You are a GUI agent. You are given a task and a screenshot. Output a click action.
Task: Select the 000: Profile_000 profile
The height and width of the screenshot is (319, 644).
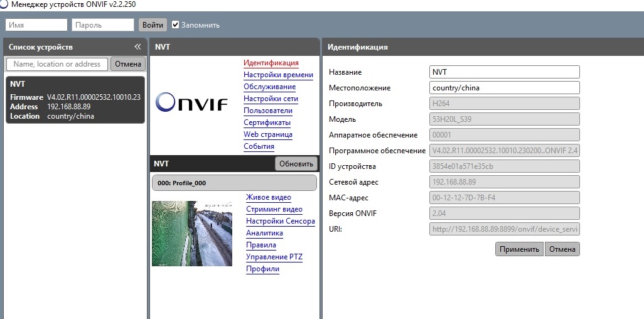pos(233,183)
